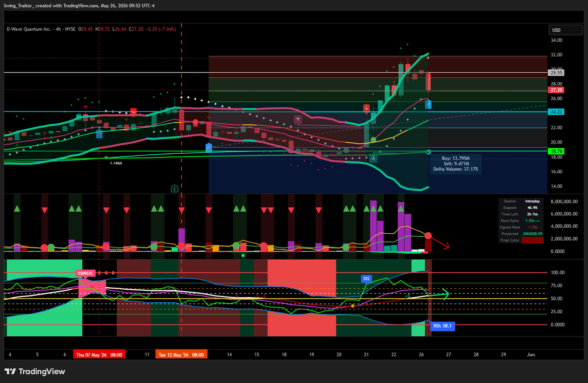Click the green circle marker on the yellow moving average
The height and width of the screenshot is (383, 588).
[373, 139]
